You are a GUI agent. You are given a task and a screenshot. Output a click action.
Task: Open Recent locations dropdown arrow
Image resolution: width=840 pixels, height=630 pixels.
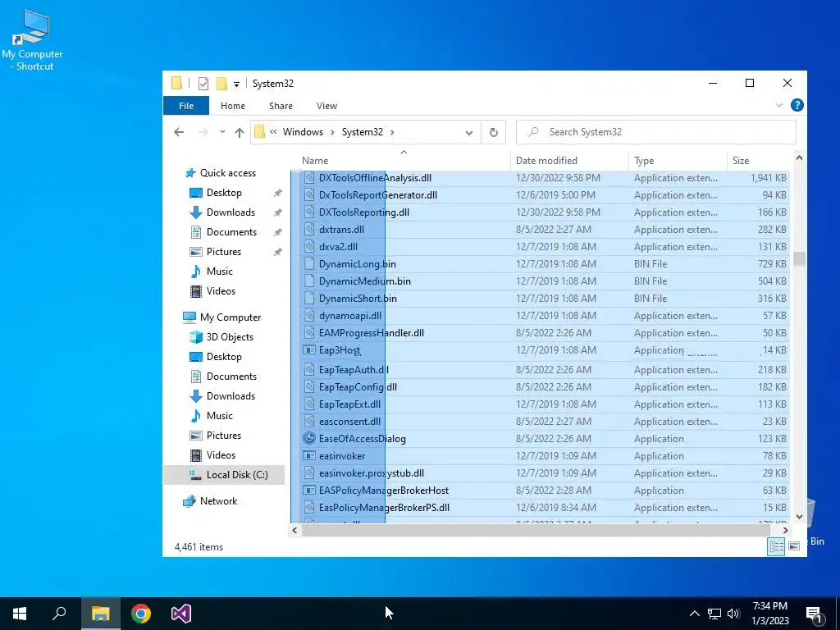[x=222, y=132]
